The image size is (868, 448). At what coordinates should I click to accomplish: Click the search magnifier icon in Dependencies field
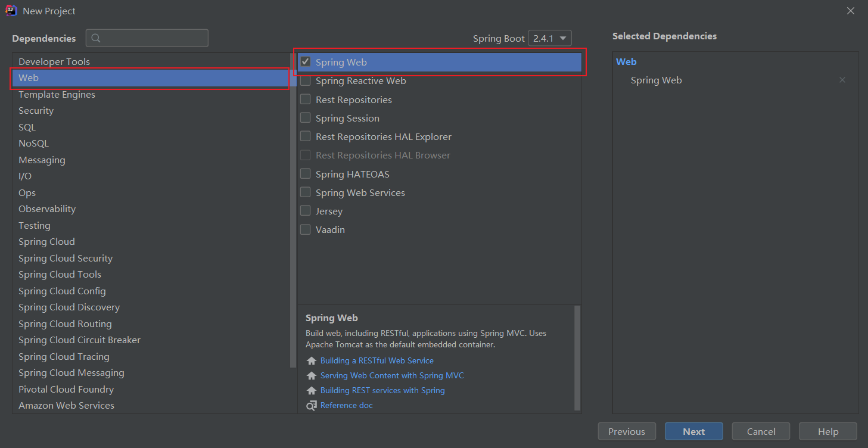point(96,38)
